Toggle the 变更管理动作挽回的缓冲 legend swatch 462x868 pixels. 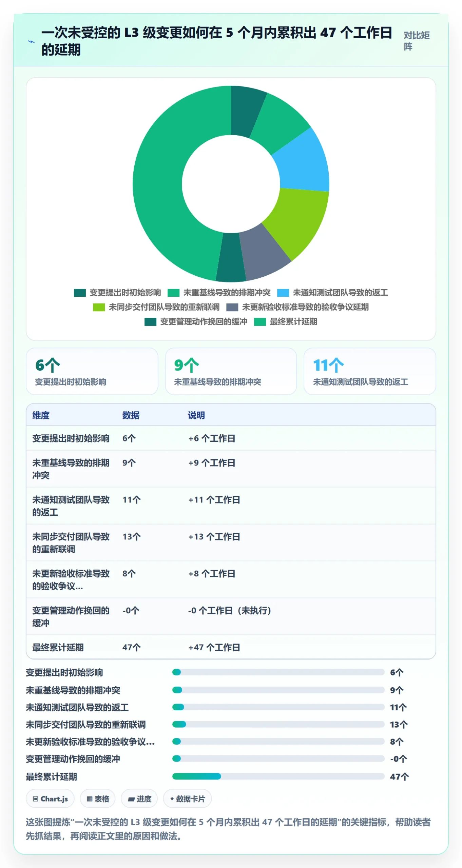[150, 322]
